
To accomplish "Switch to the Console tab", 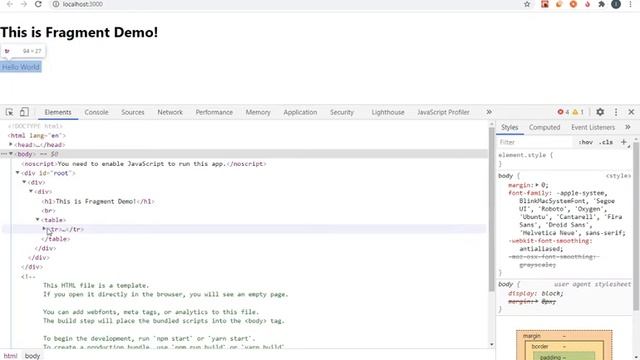I will [x=96, y=112].
